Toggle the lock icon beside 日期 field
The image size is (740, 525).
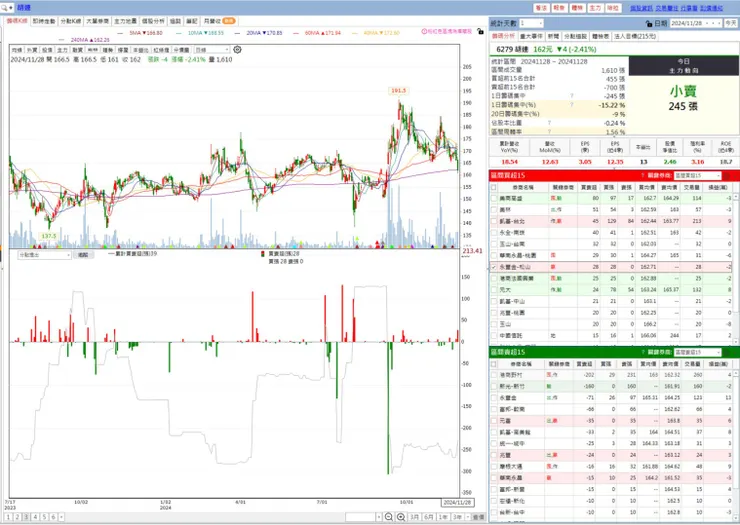click(x=648, y=23)
